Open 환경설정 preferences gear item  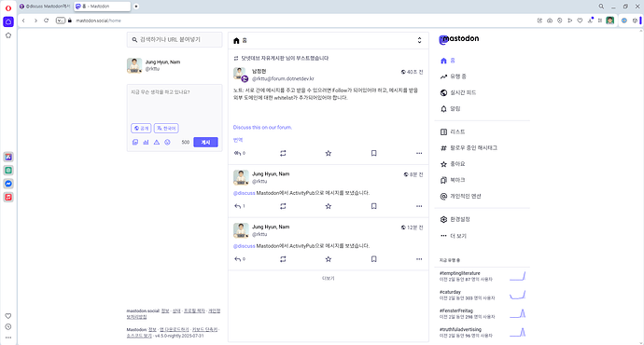[x=455, y=219]
